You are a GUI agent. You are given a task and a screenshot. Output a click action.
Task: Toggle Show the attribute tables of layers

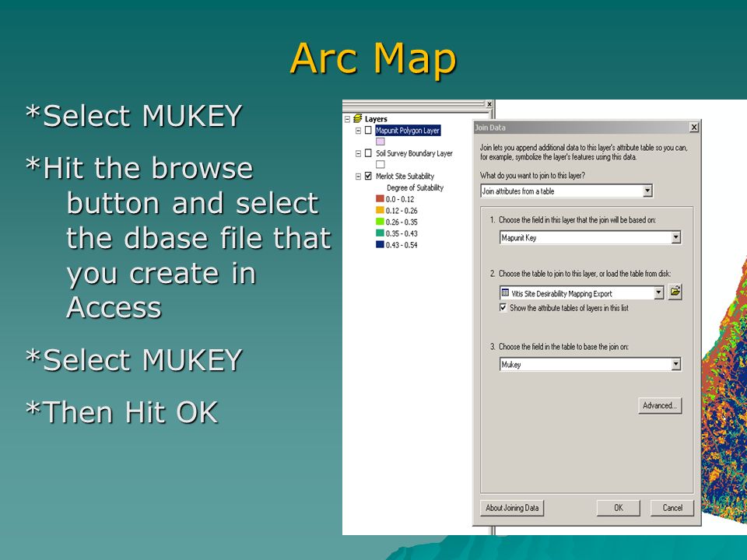point(503,308)
